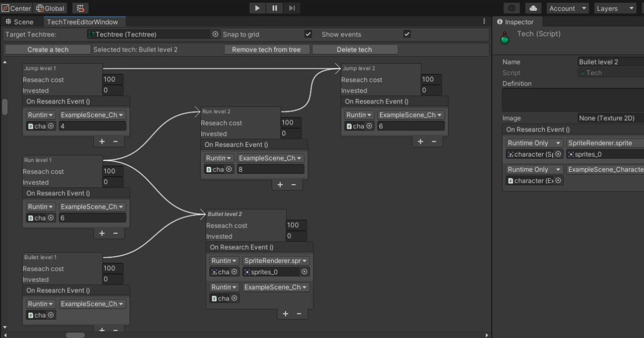Click the Create a tech button
Viewport: 644px width, 338px height.
click(x=47, y=49)
